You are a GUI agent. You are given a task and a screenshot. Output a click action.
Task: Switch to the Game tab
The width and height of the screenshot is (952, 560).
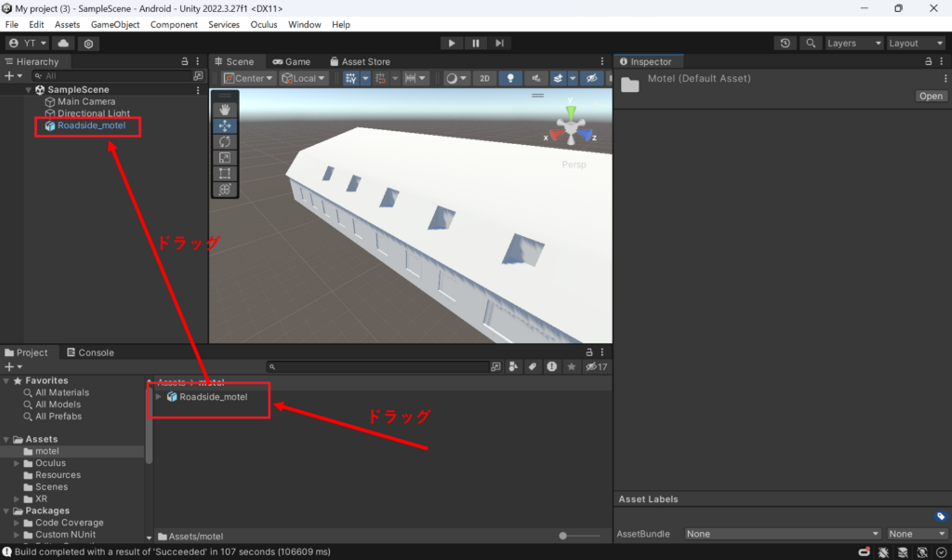click(292, 61)
